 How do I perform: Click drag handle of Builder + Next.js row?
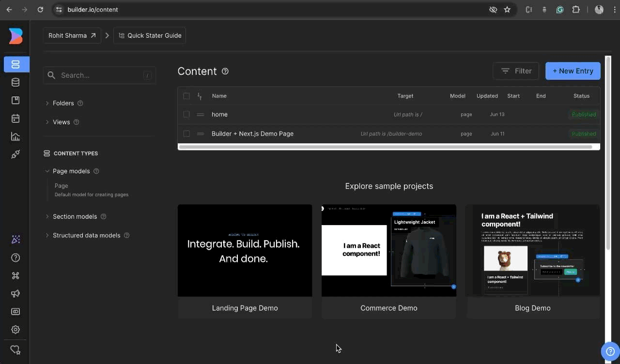coord(200,134)
